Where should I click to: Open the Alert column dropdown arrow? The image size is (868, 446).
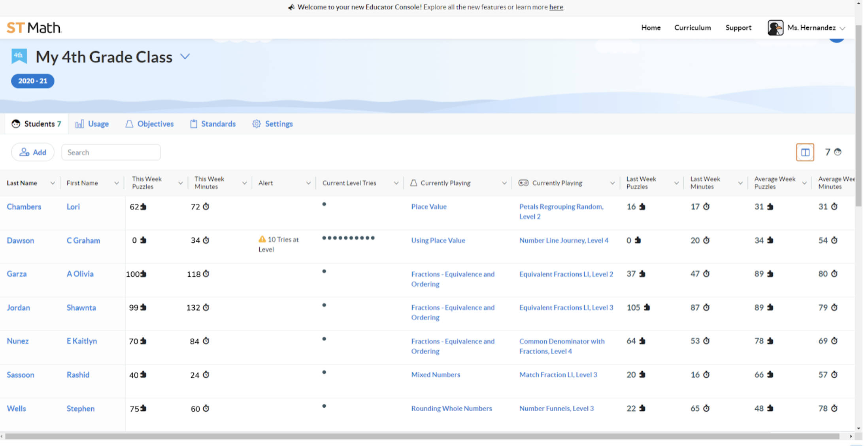click(308, 183)
